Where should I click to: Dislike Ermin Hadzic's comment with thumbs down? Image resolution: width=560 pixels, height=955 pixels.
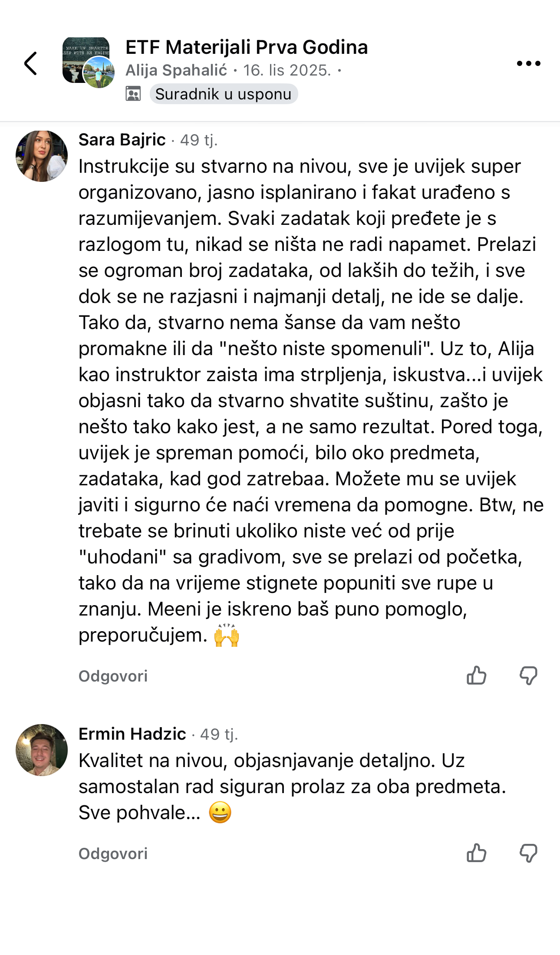528,853
